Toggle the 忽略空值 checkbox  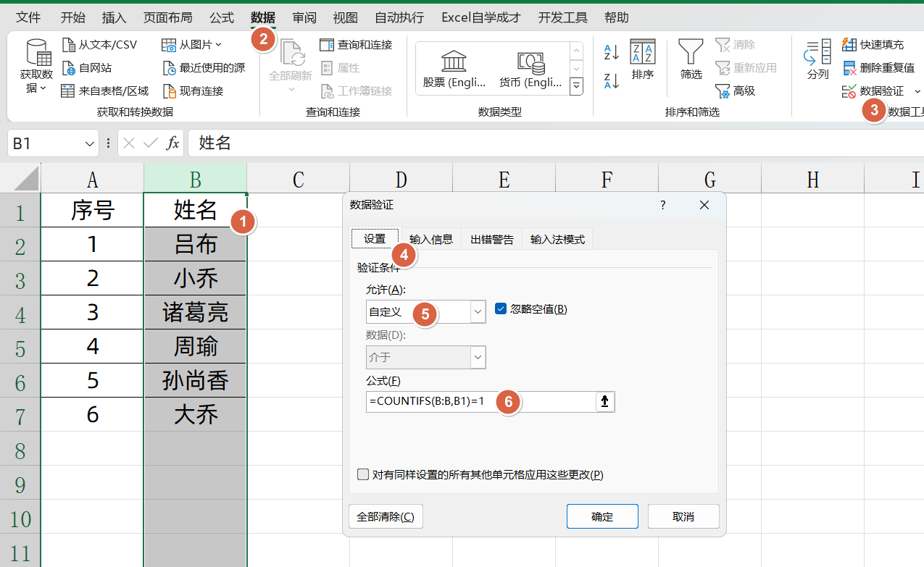point(500,308)
